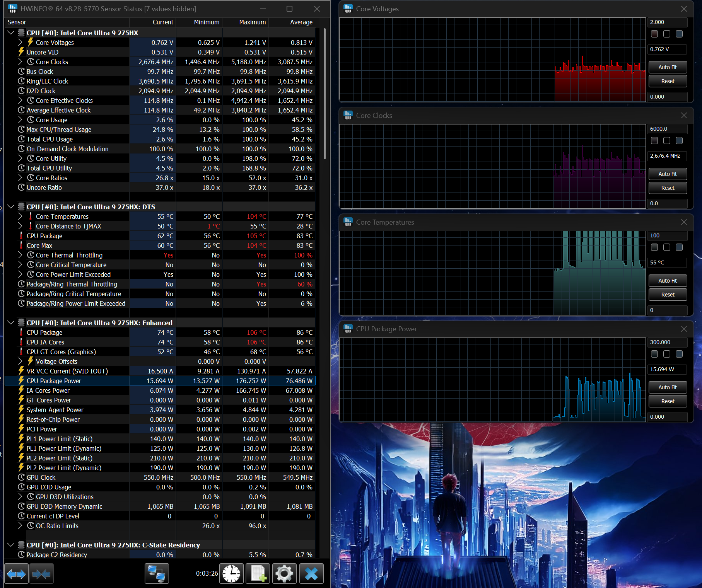Open the network remote monitoring icon
Viewport: 702px width, 588px height.
coord(157,574)
